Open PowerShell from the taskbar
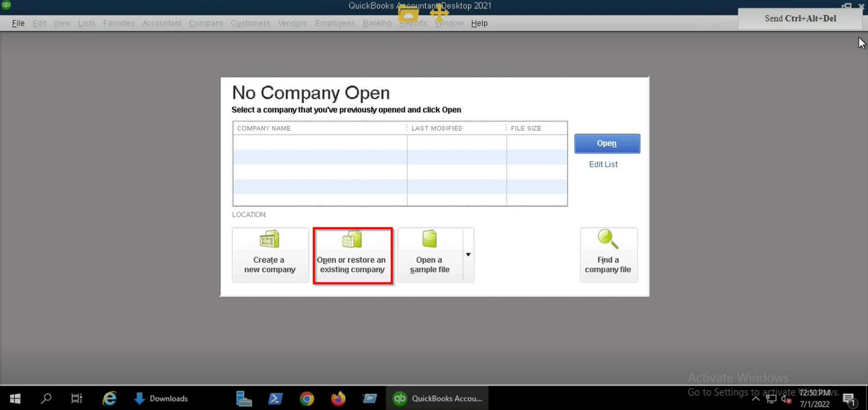This screenshot has height=410, width=868. [x=275, y=399]
